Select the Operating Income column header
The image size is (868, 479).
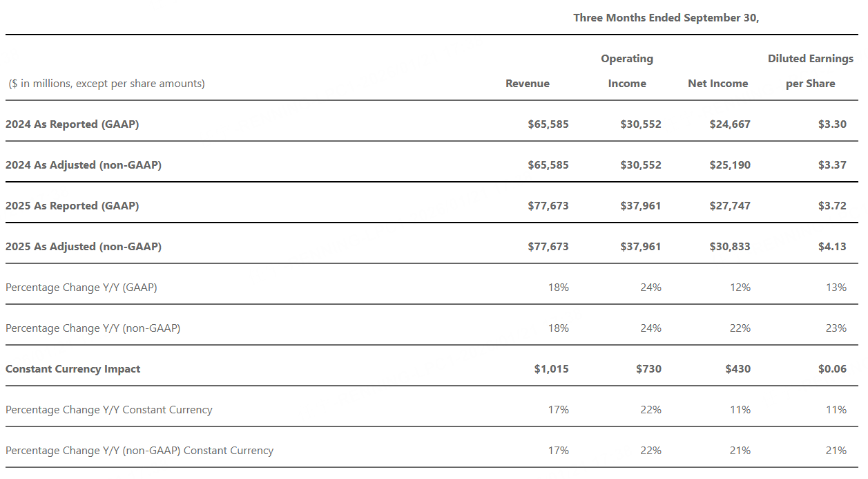coord(627,71)
